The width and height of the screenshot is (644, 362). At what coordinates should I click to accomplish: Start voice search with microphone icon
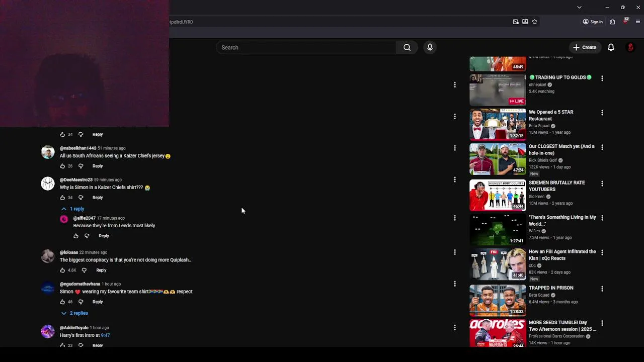click(430, 47)
